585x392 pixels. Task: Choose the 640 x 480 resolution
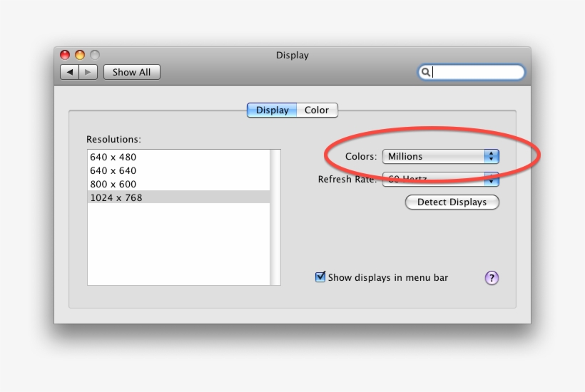tap(113, 157)
